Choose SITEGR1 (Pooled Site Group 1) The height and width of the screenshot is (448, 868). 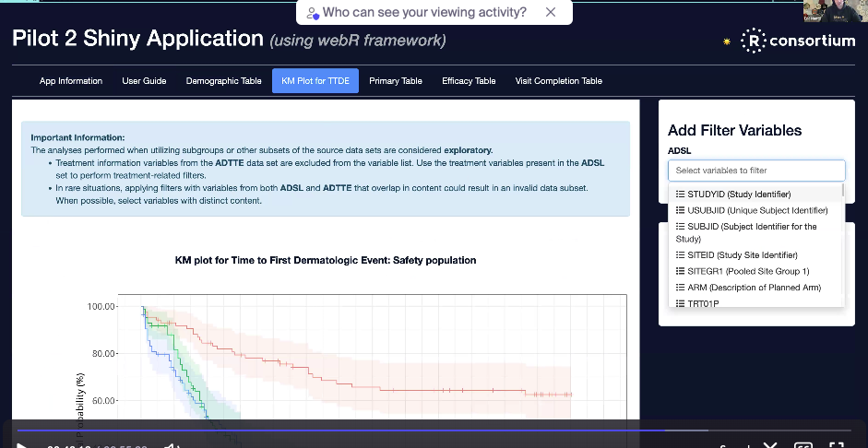747,271
